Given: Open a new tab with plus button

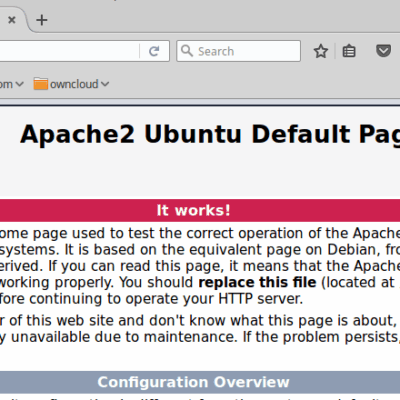Looking at the screenshot, I should coord(42,20).
